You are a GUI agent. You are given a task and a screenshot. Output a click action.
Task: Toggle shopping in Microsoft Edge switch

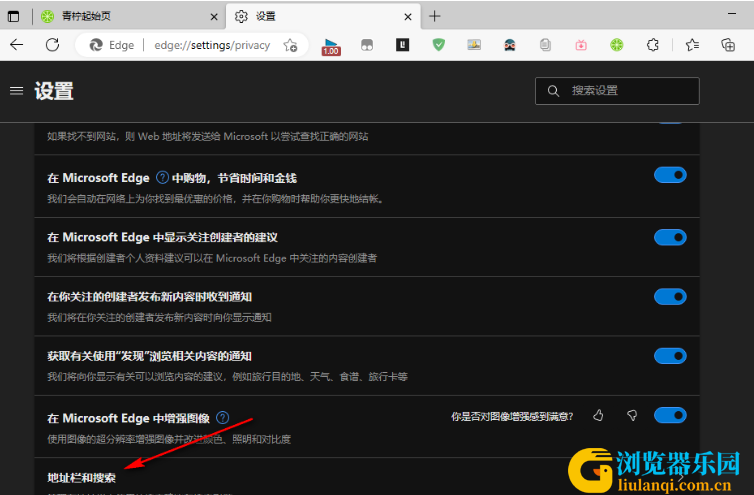670,175
